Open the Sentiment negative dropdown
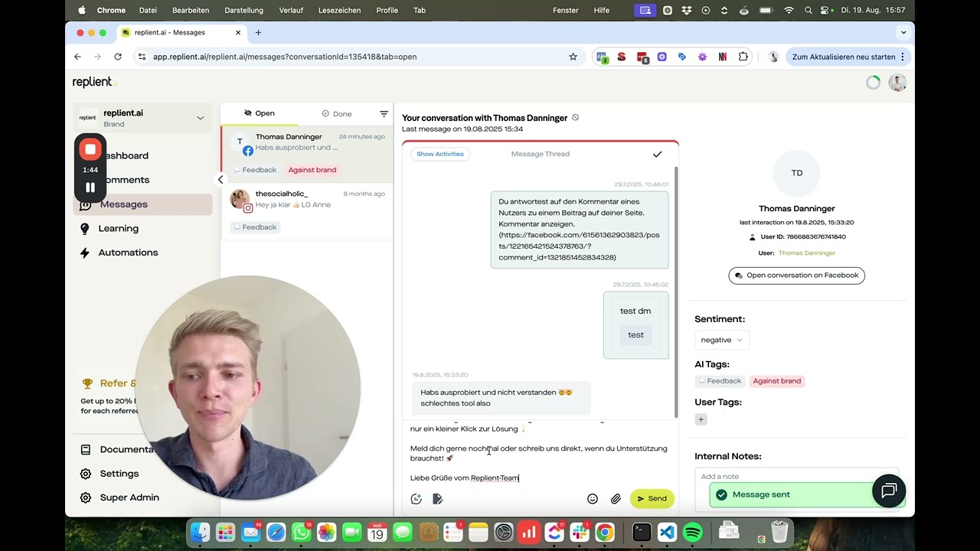980x551 pixels. (x=722, y=340)
